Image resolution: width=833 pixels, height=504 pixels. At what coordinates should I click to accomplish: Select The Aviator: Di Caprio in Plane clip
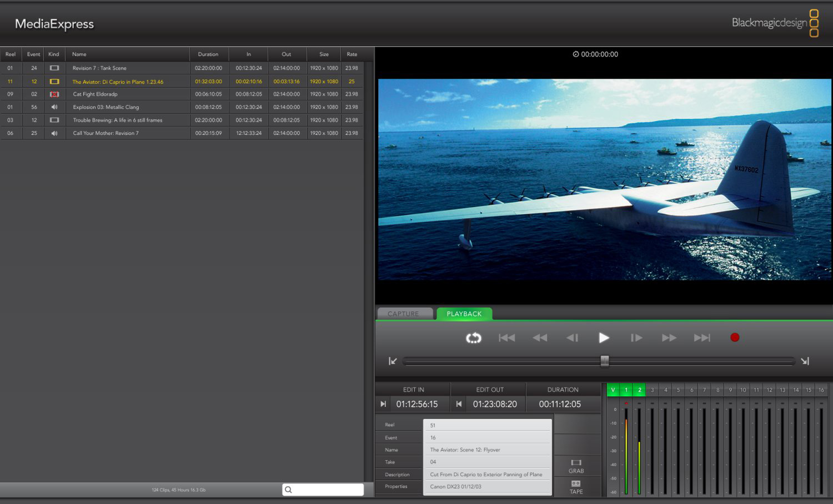tap(182, 82)
